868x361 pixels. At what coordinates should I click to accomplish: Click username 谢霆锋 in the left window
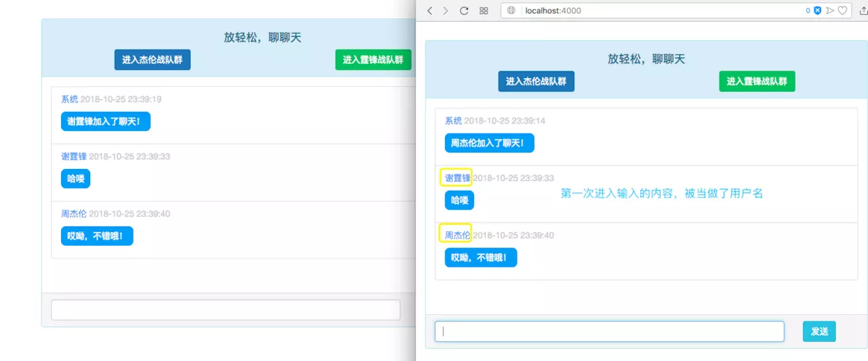tap(74, 156)
